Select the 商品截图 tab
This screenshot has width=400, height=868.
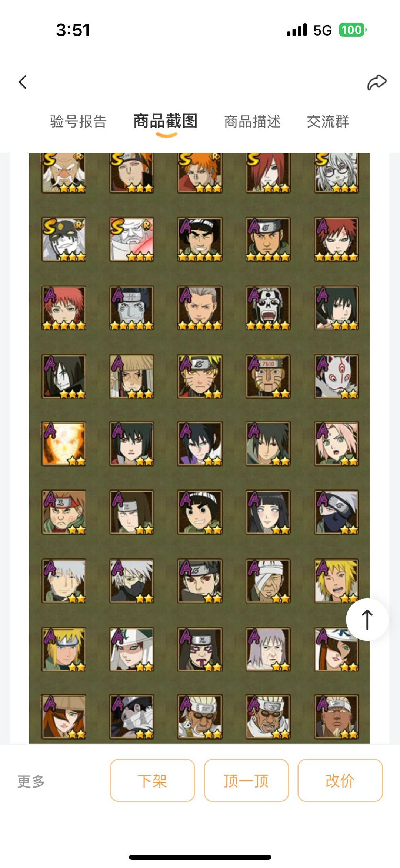coord(166,121)
